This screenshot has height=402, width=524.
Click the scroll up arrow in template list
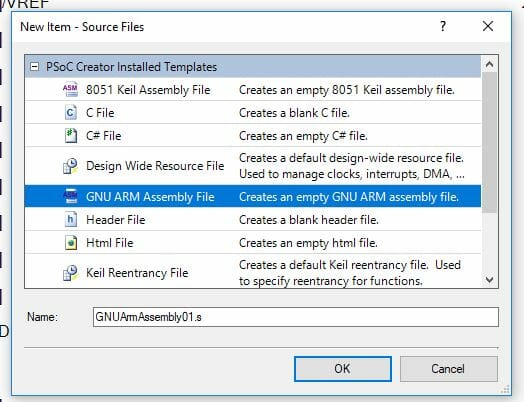(489, 64)
